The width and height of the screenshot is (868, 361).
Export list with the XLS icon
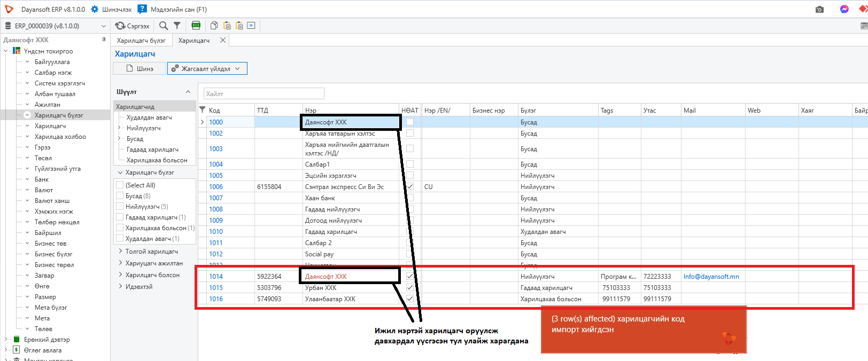coord(196,26)
